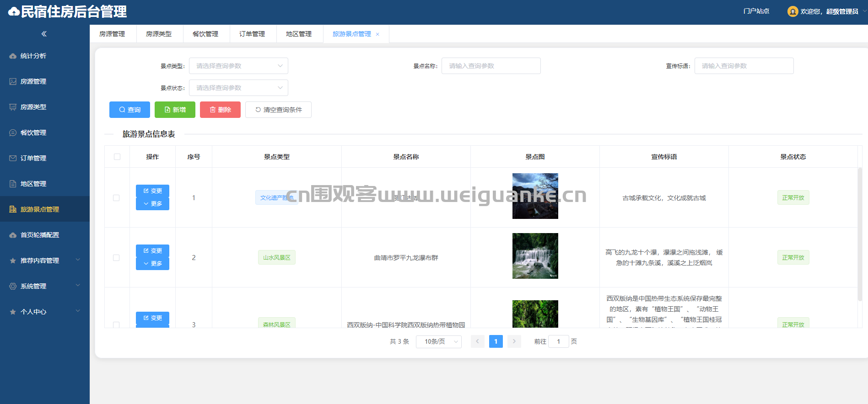Switch to the 房源类型 tab
Viewport: 868px width, 404px height.
pyautogui.click(x=159, y=34)
